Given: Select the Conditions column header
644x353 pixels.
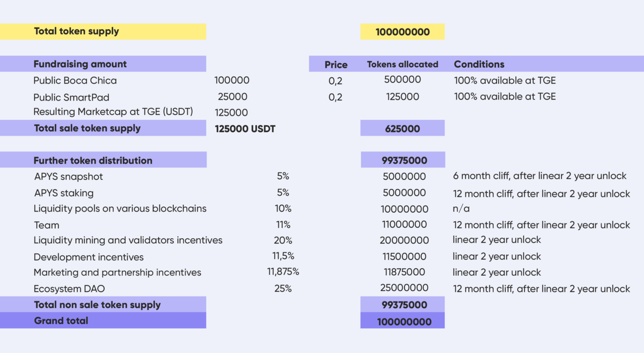Looking at the screenshot, I should 479,64.
